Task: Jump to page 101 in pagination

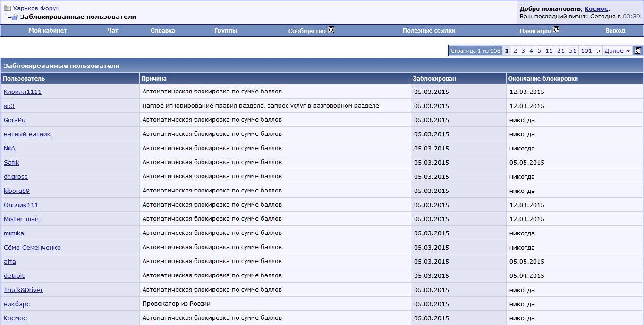Action: [x=586, y=51]
